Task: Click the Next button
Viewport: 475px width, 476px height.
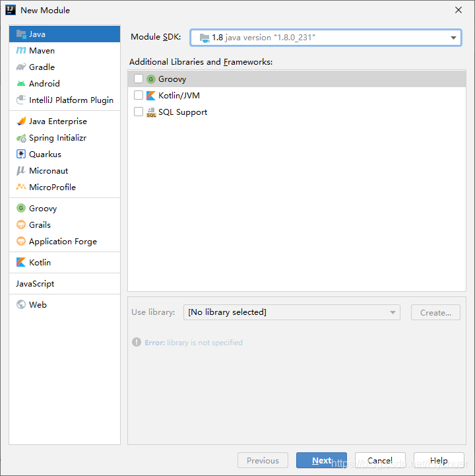Action: [x=321, y=460]
